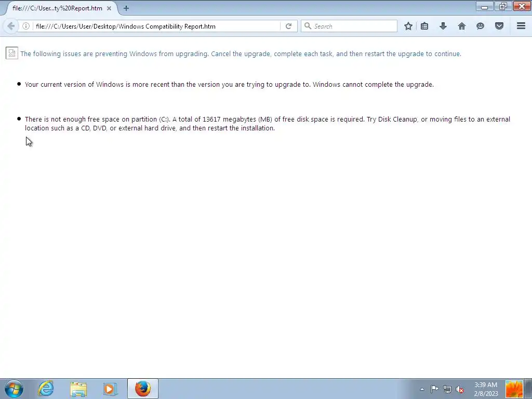Image resolution: width=532 pixels, height=399 pixels.
Task: Close the Compatibility Report tab
Action: (109, 8)
